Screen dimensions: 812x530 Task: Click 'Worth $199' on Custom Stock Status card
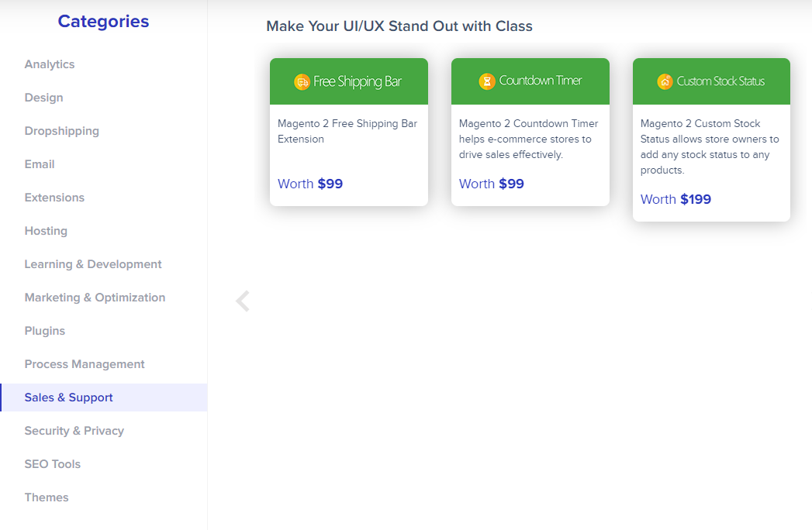click(676, 199)
